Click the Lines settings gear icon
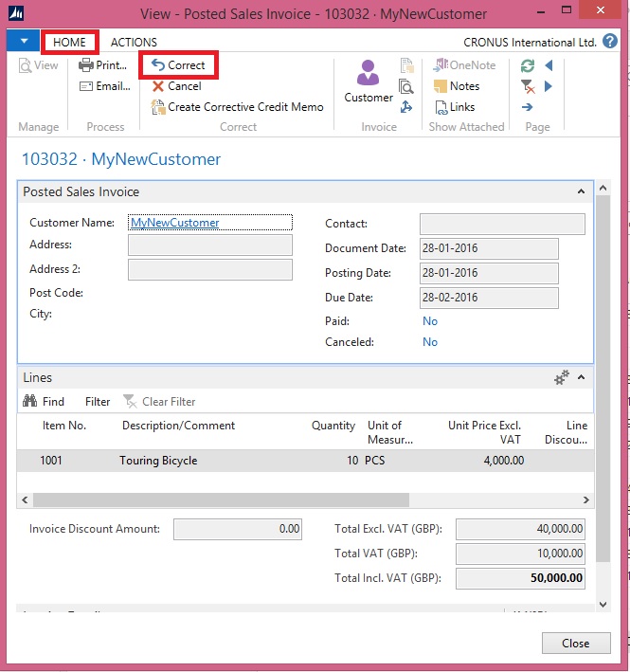630x672 pixels. pyautogui.click(x=562, y=377)
